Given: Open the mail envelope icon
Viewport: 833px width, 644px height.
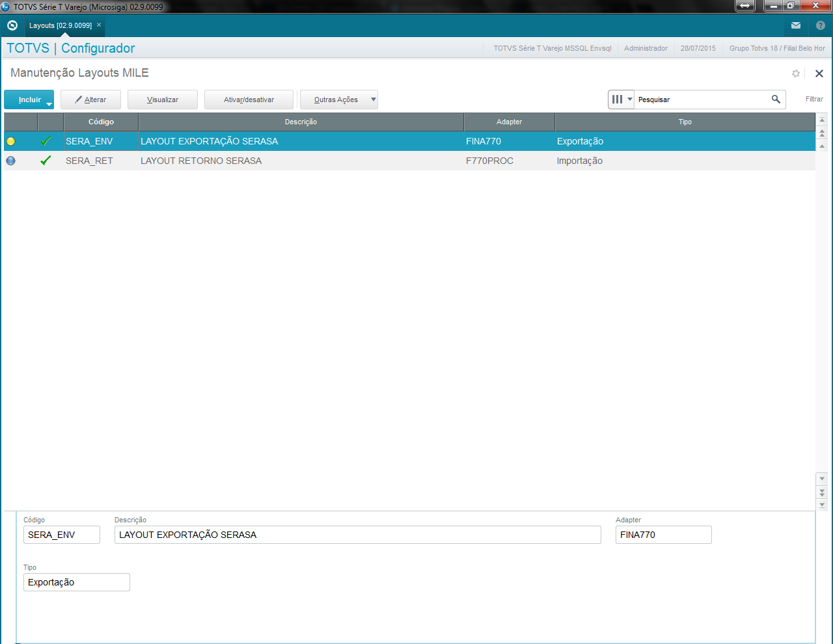Looking at the screenshot, I should [796, 25].
